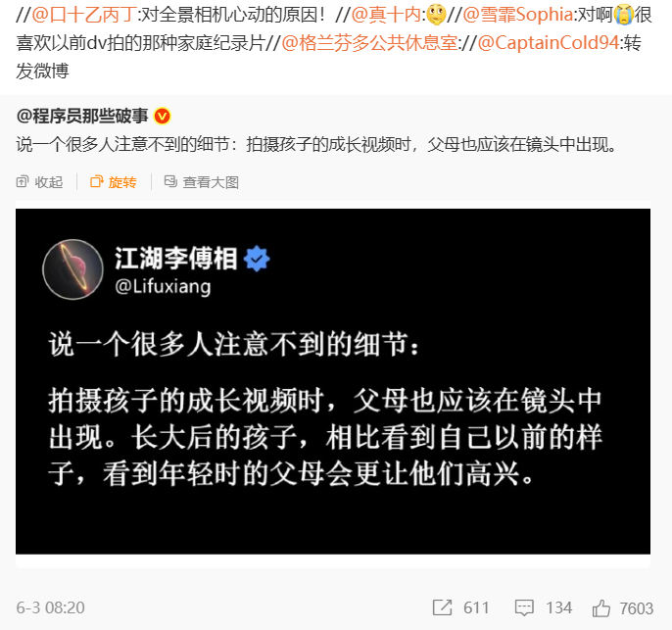This screenshot has width=672, height=630.
Task: Click the orange verified V badge
Action: click(163, 117)
